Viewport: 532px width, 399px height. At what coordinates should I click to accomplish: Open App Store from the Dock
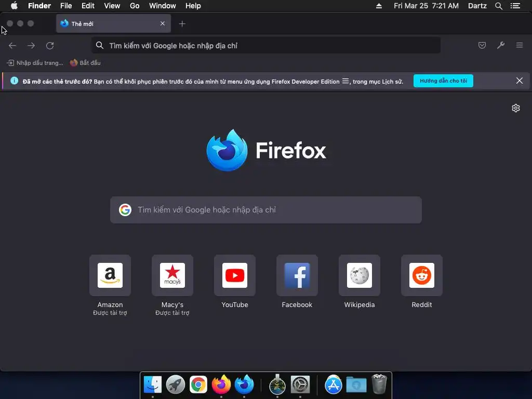pos(334,384)
